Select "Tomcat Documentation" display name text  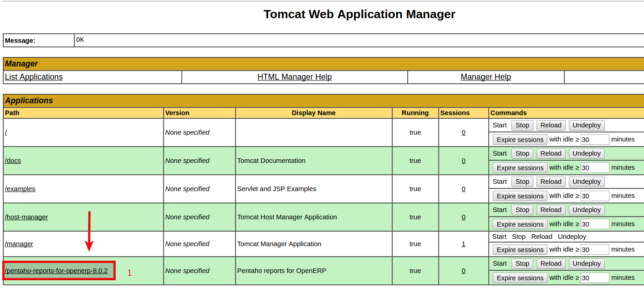(271, 161)
